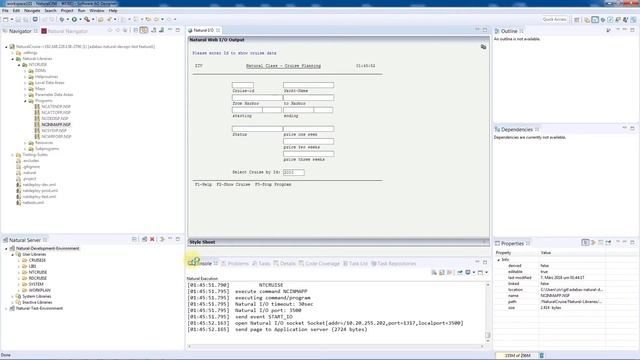Click the Cruise-id input field
The image size is (640, 360).
click(243, 85)
